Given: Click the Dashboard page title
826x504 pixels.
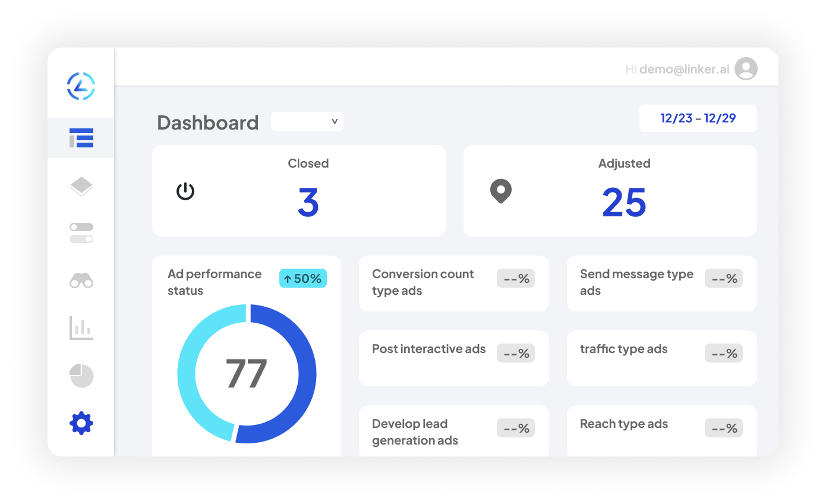Looking at the screenshot, I should click(x=208, y=122).
